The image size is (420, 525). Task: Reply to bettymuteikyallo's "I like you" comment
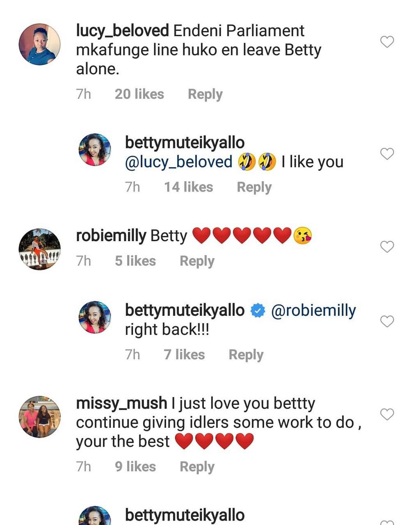point(254,187)
